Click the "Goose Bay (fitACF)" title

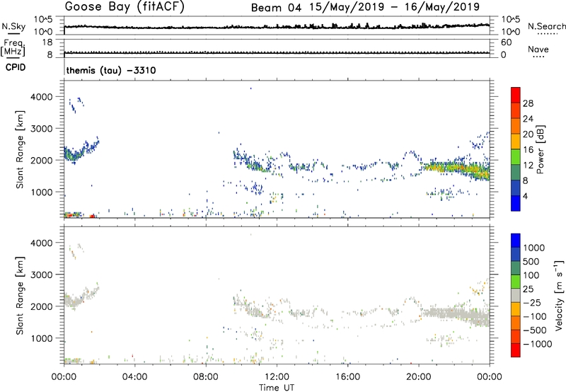[125, 6]
